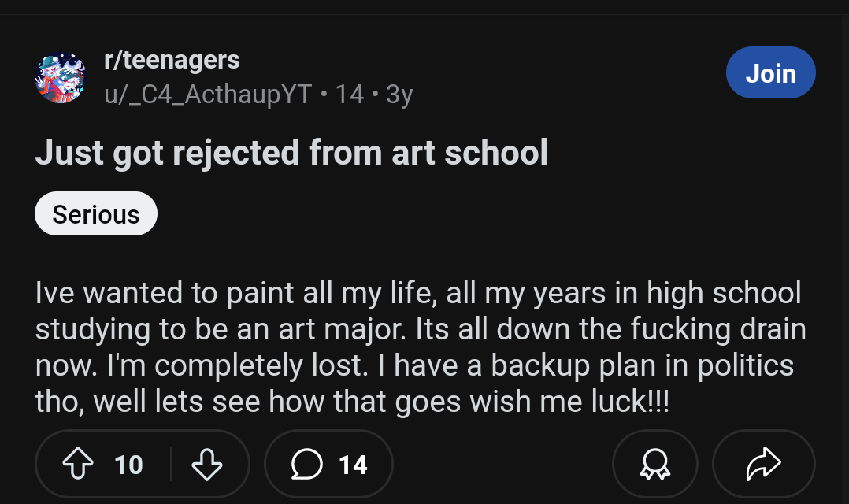
Task: Join the r/teenagers community
Action: 770,73
